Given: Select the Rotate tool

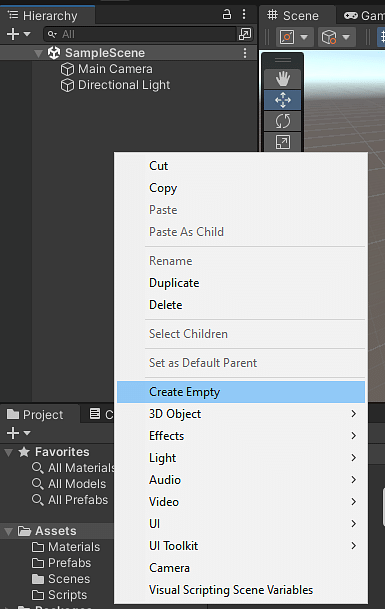Looking at the screenshot, I should (283, 121).
